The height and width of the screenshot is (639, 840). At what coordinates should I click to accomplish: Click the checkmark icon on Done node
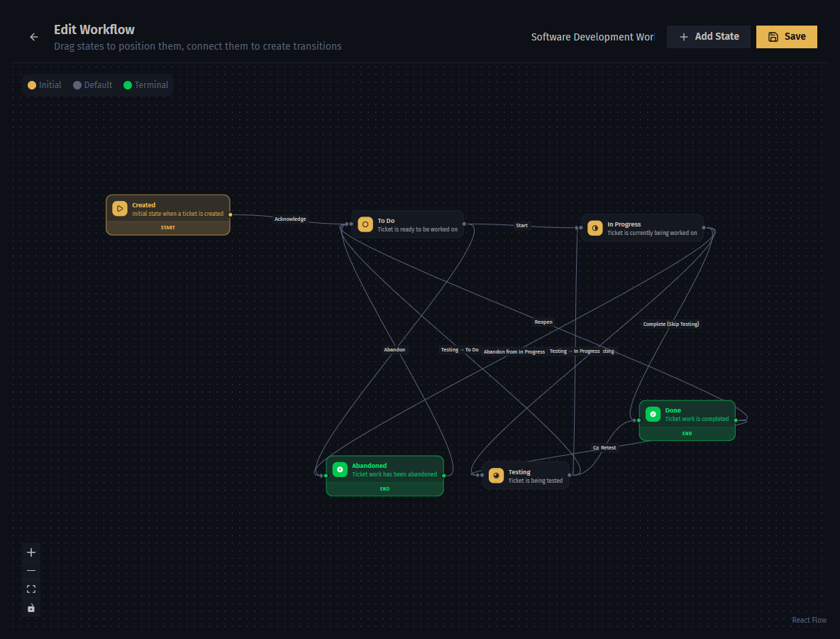click(x=653, y=415)
